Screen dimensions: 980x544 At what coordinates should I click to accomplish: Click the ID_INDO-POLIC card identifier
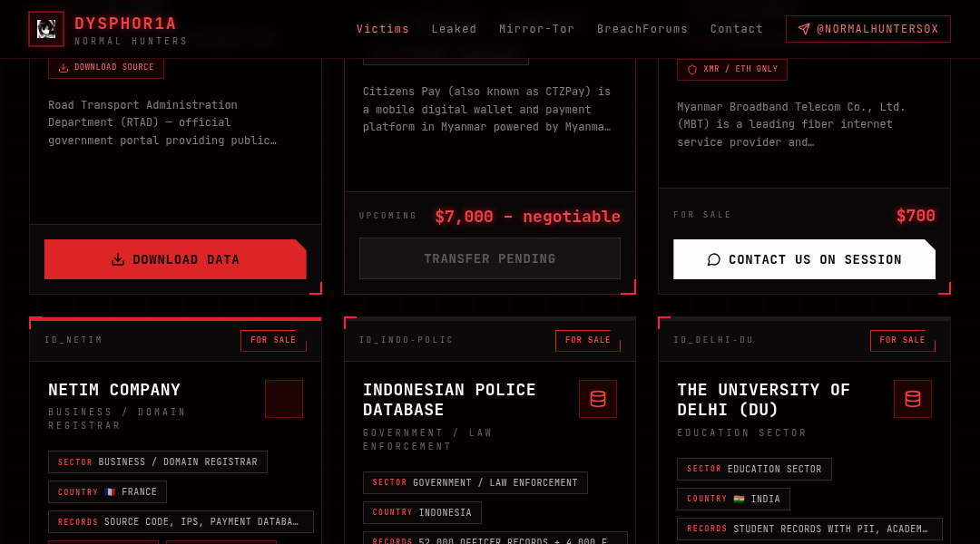407,340
